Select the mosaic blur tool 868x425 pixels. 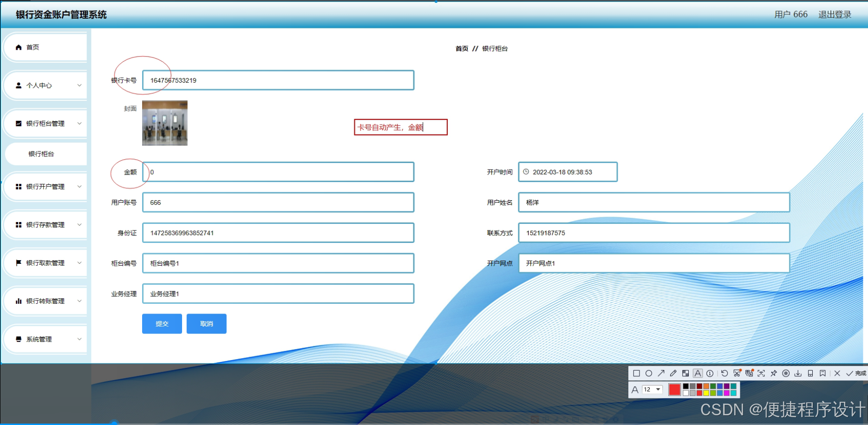point(685,373)
